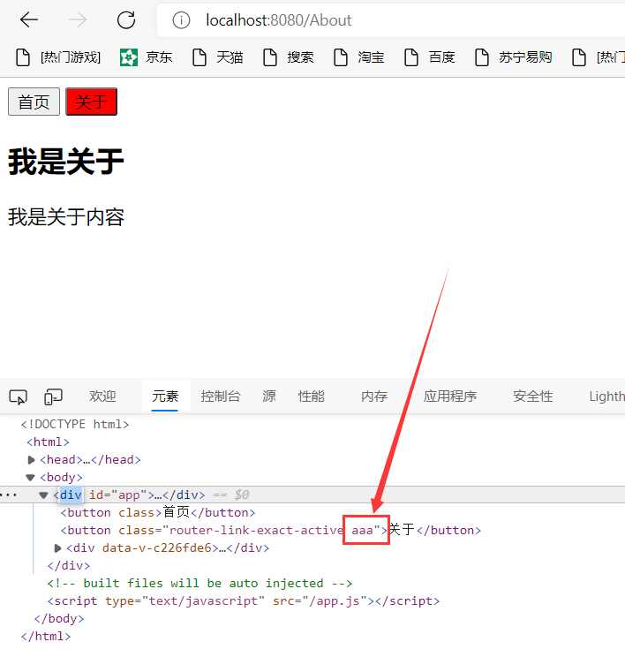The height and width of the screenshot is (672, 625).
Task: Select the closing </html> tag line
Action: tap(46, 636)
